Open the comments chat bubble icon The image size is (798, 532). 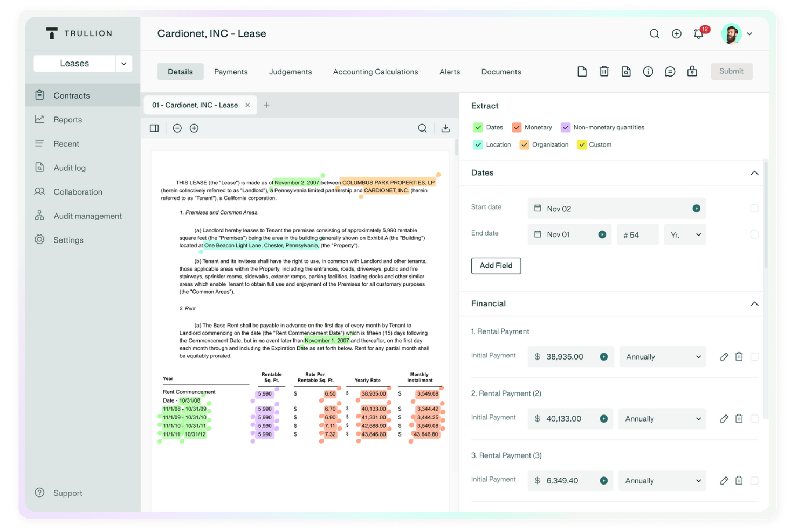pos(670,72)
